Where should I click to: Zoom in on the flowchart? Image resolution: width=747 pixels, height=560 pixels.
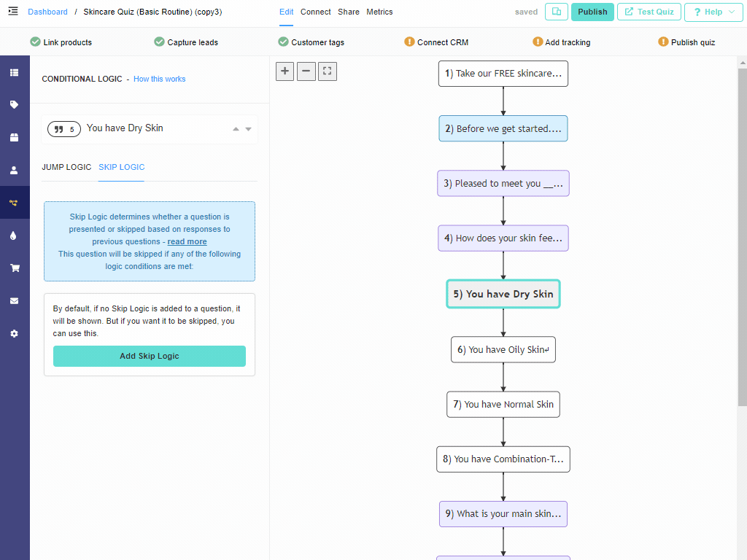[x=285, y=71]
